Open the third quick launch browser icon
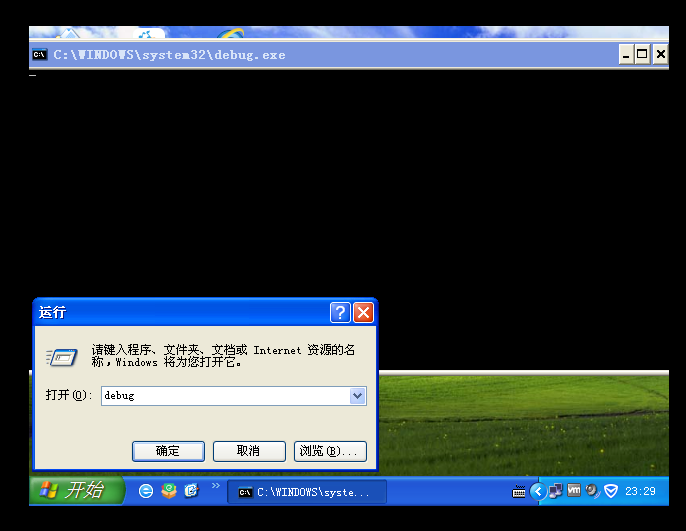Viewport: 686px width, 531px height. (192, 491)
